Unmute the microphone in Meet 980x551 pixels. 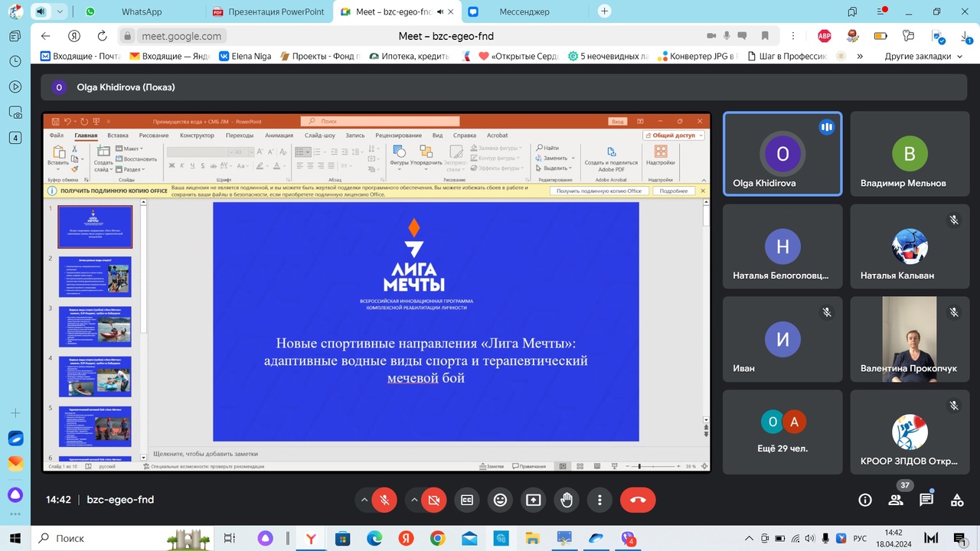384,500
